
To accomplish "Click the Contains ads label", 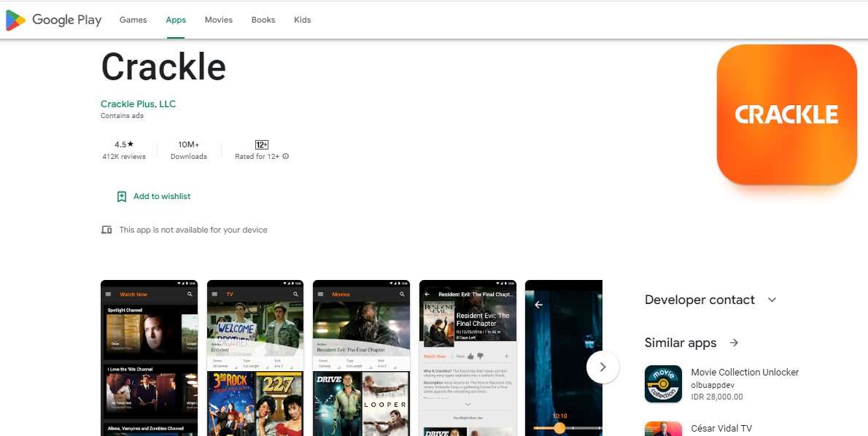I will 122,116.
